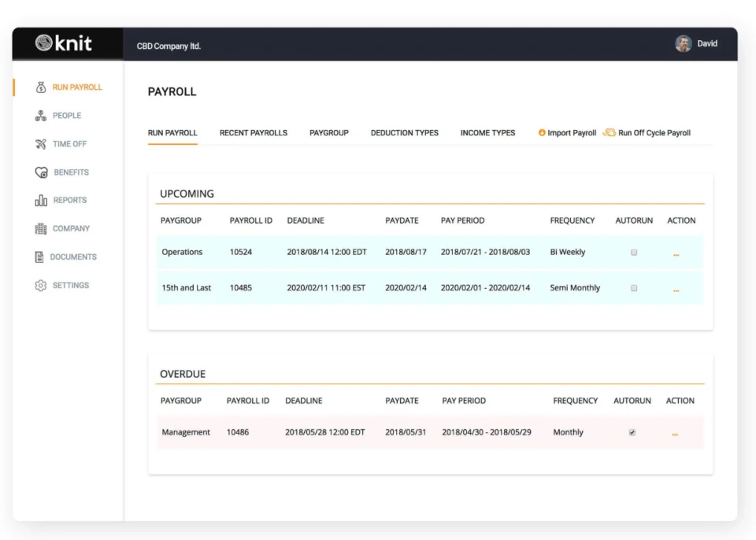Open the overdue Management payroll action menu
The image size is (756, 540).
(x=675, y=433)
